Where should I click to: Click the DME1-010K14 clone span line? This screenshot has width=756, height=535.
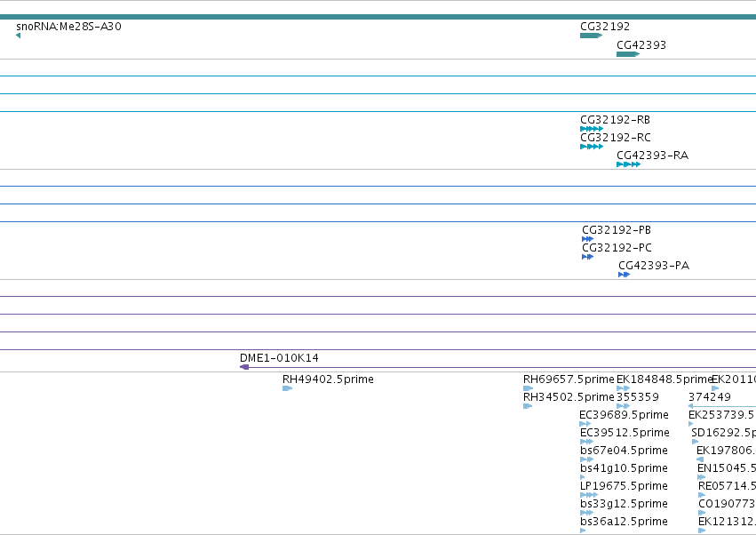503,368
